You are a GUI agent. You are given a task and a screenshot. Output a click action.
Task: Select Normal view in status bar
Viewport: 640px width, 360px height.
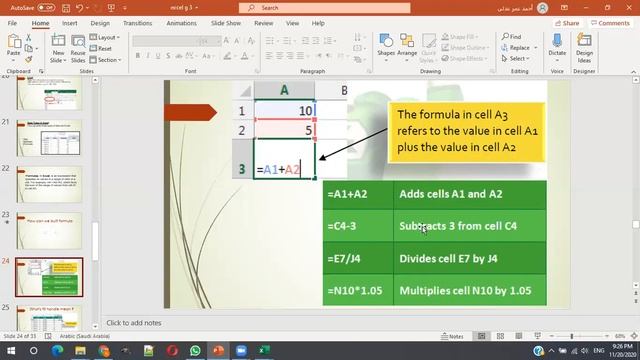(482, 336)
